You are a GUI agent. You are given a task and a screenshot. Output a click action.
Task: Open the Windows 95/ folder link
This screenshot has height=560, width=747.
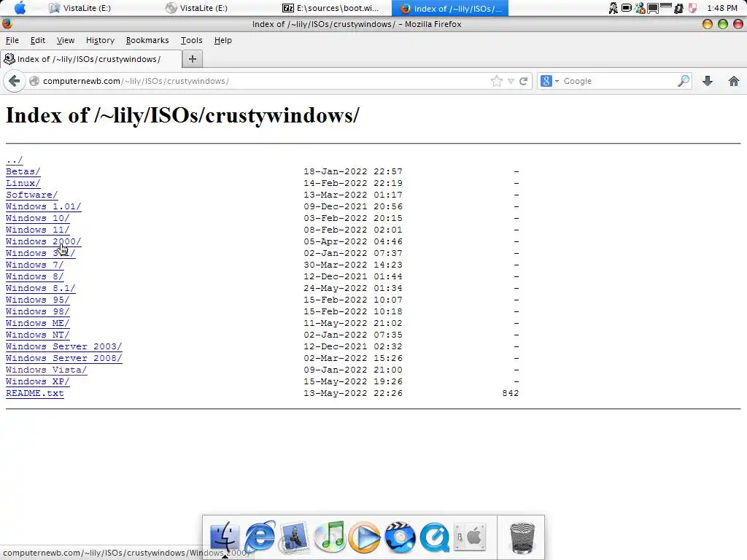[38, 300]
